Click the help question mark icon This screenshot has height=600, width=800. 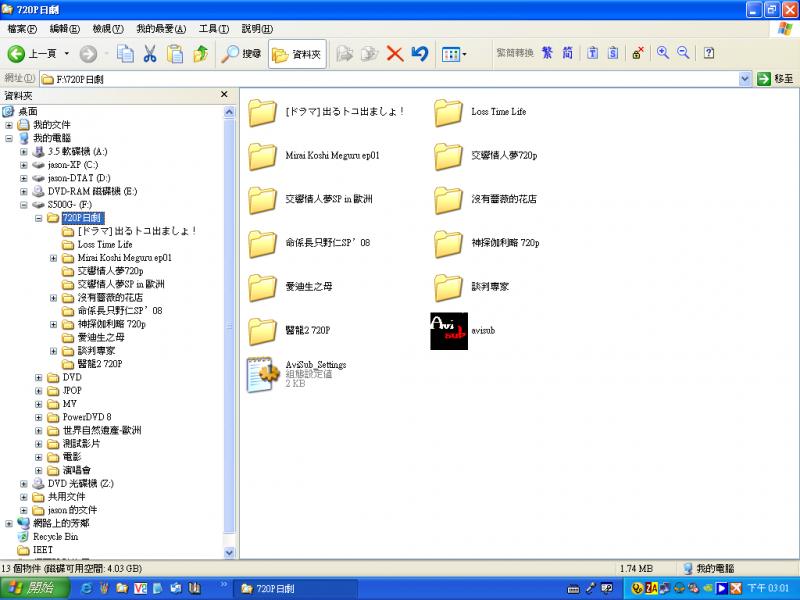coord(709,53)
